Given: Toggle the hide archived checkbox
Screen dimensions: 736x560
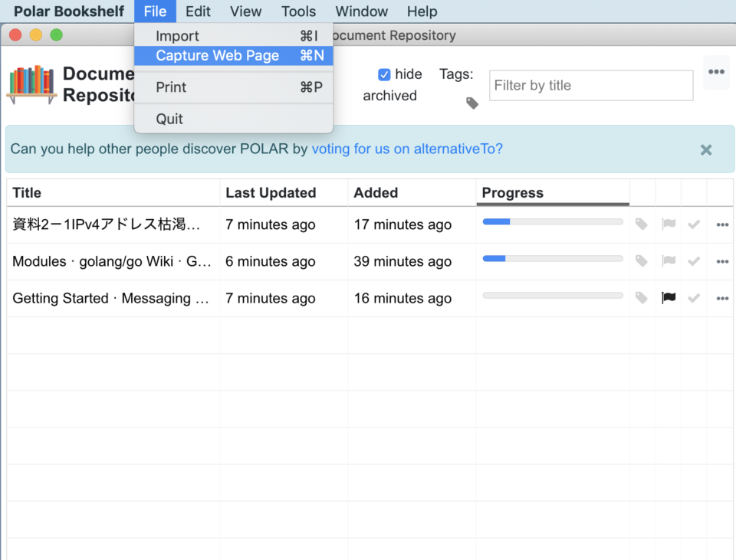Looking at the screenshot, I should [x=384, y=74].
